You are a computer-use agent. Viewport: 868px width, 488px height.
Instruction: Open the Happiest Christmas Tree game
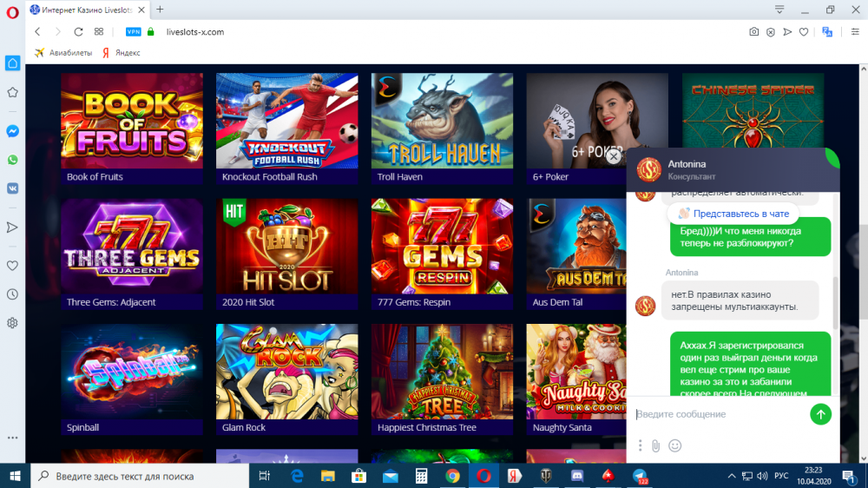(442, 379)
